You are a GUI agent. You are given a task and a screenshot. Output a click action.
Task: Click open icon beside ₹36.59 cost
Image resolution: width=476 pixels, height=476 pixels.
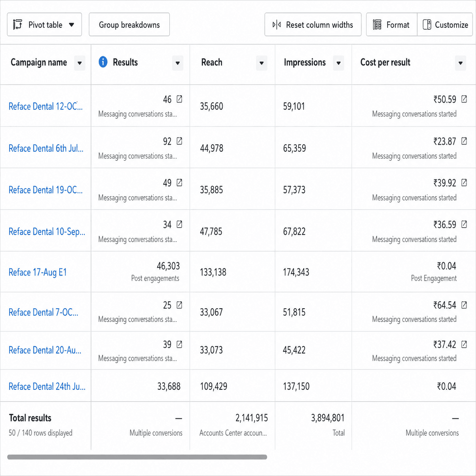click(464, 224)
